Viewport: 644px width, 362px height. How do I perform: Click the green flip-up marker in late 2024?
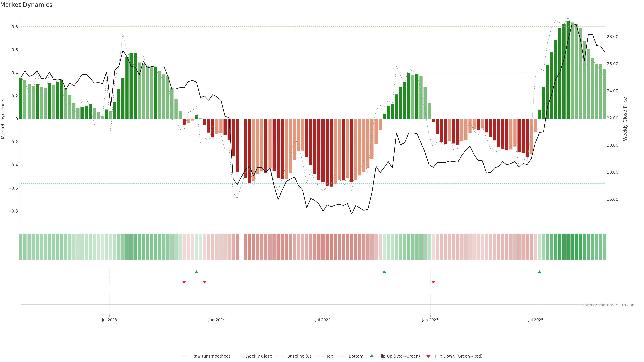click(x=384, y=272)
